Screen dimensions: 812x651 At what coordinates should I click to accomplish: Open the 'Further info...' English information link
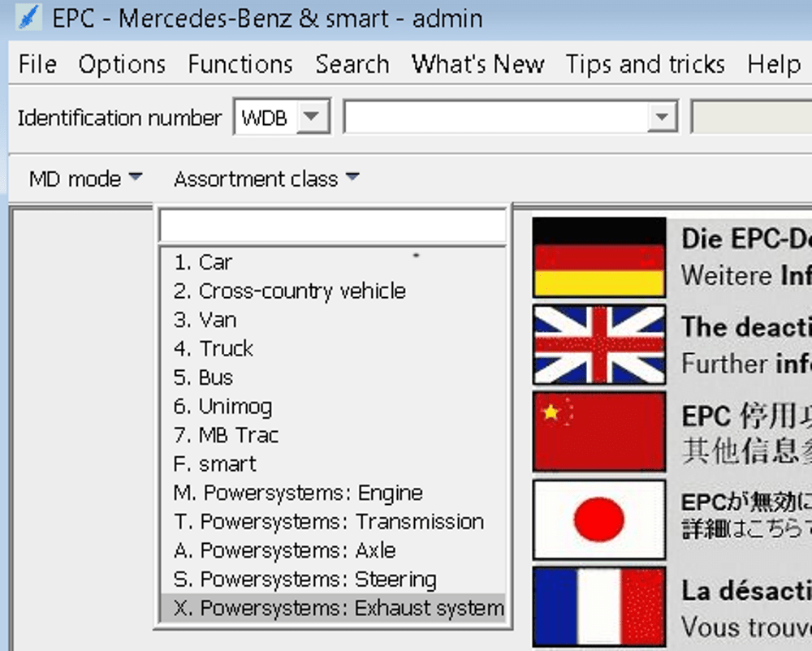click(746, 364)
